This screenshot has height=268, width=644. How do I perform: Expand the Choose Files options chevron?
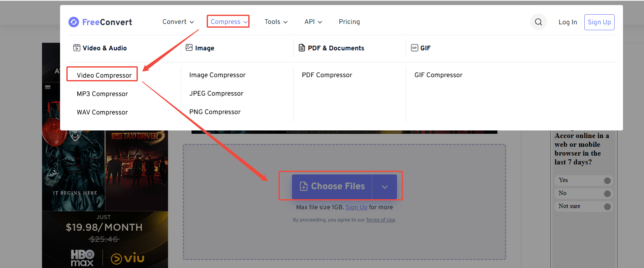click(x=385, y=186)
